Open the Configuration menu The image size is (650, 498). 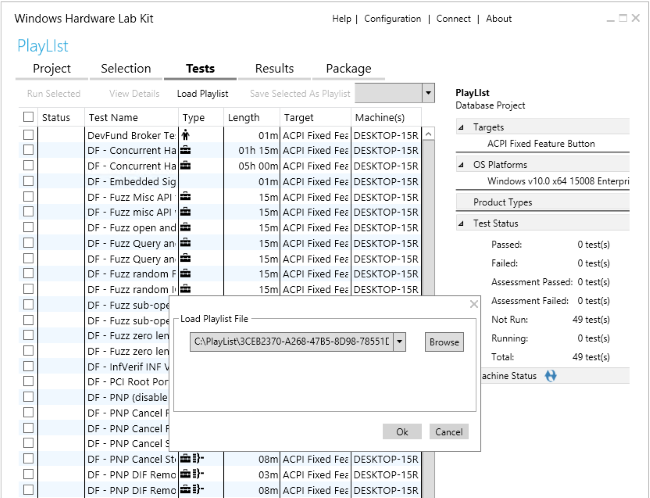click(x=393, y=19)
